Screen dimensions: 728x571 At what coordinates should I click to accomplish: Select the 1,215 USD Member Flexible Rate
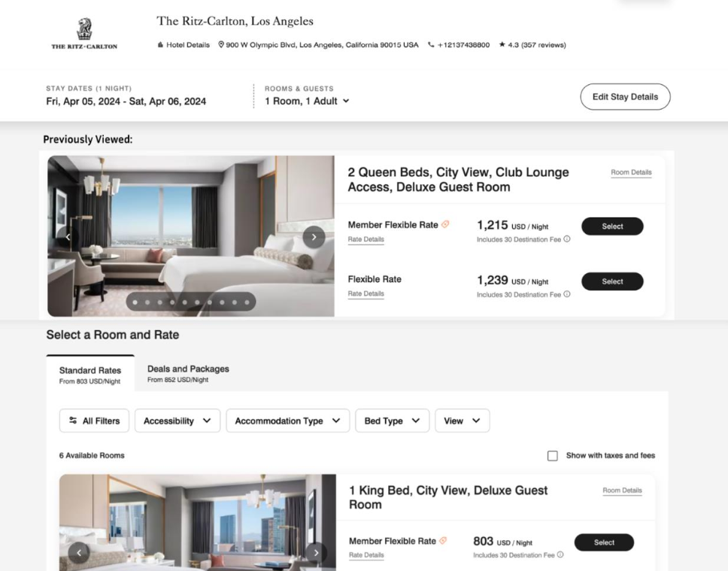612,226
